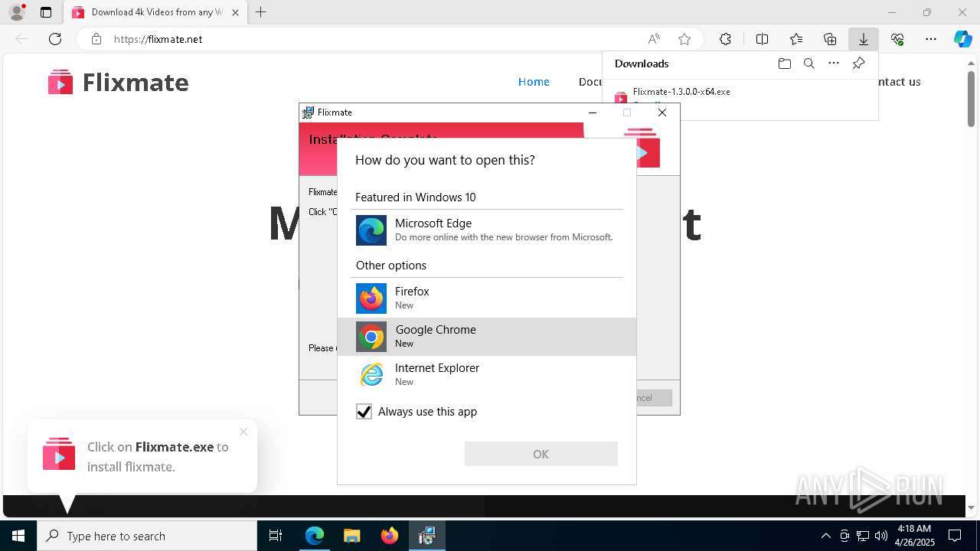Viewport: 980px width, 551px height.
Task: Open More options in Downloads panel
Action: tap(834, 64)
